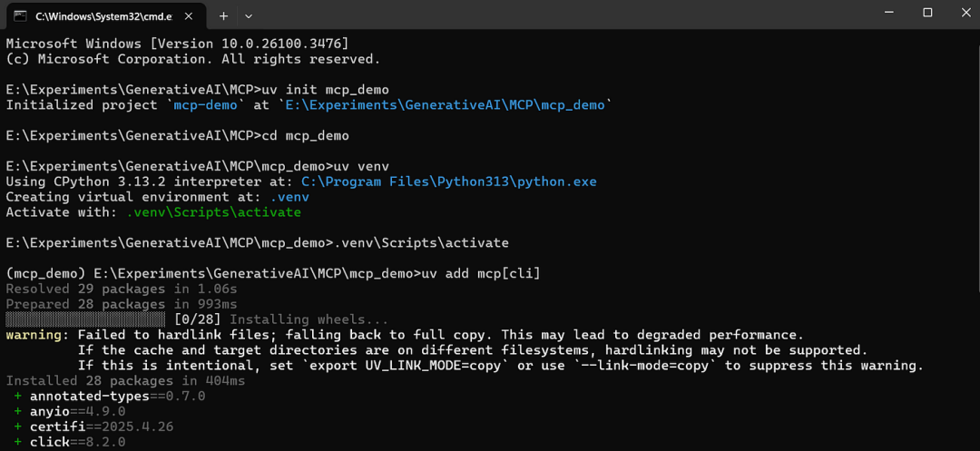This screenshot has height=451, width=980.
Task: Expand the terminal profiles dropdown chevron
Action: click(x=249, y=15)
